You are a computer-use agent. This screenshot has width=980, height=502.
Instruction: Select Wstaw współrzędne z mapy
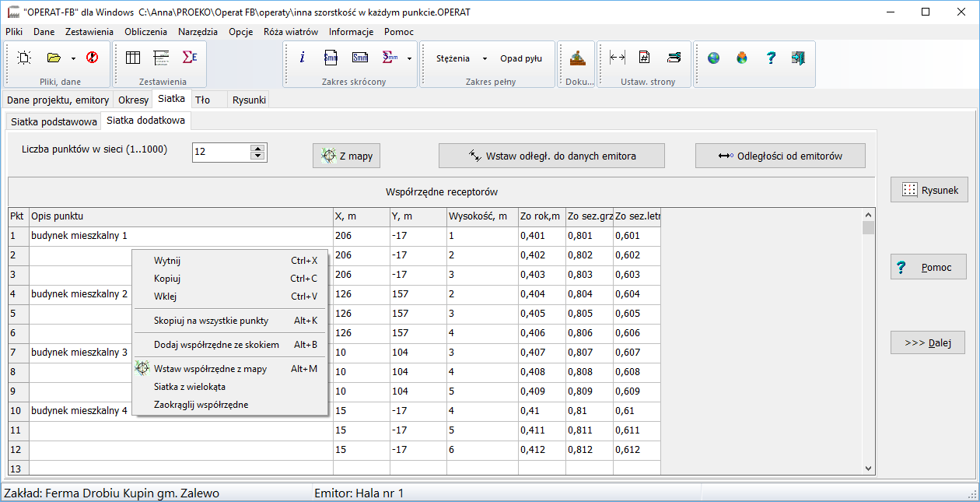pos(229,369)
